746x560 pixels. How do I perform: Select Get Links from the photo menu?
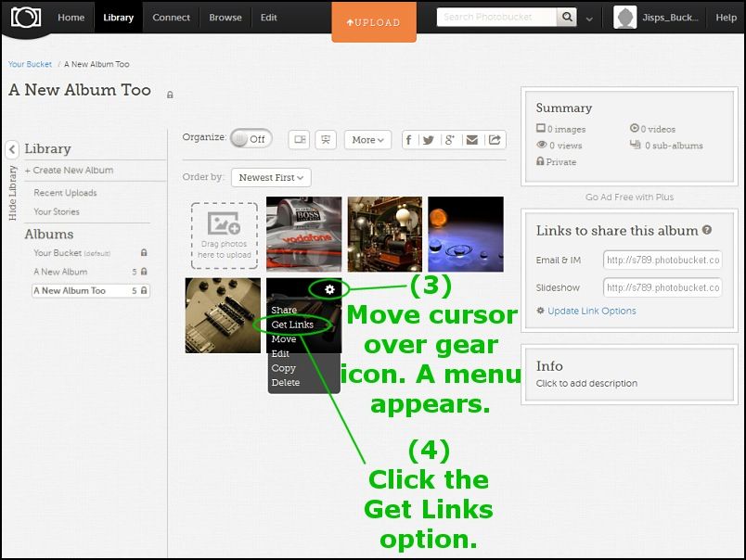pos(292,325)
